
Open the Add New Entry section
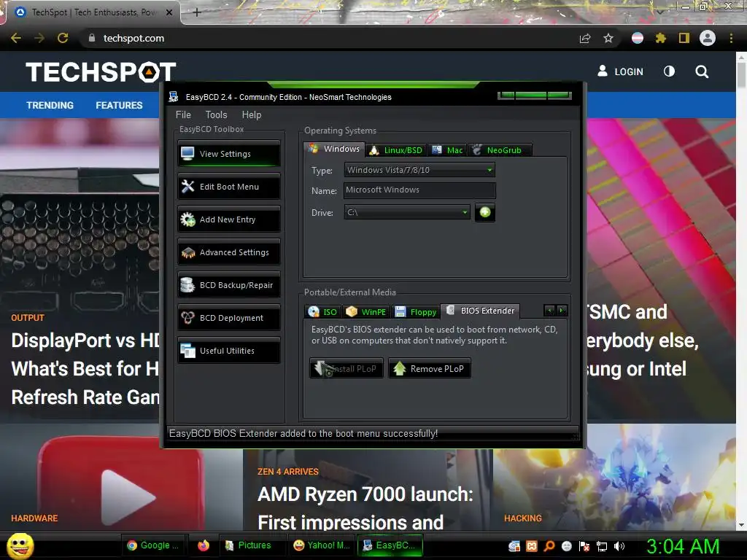click(x=229, y=219)
